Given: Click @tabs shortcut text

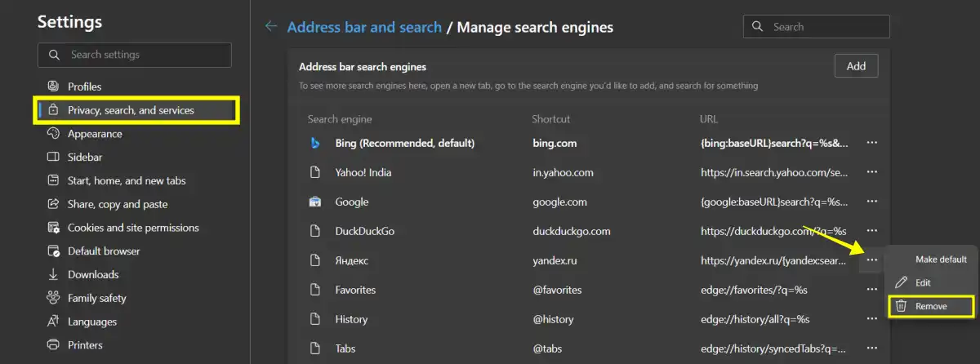Looking at the screenshot, I should 547,348.
